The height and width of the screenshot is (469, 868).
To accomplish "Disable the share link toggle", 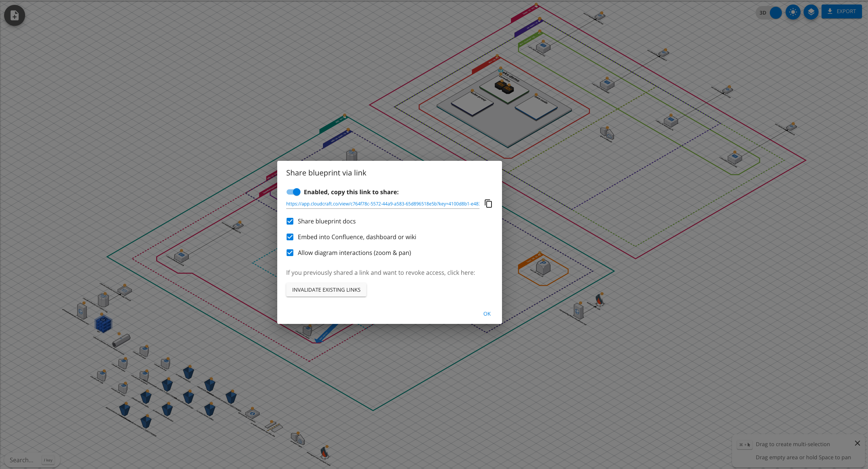I will [293, 192].
